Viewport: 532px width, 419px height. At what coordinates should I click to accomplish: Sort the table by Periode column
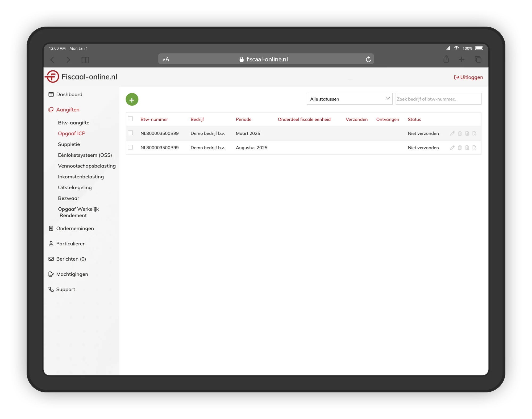[243, 119]
